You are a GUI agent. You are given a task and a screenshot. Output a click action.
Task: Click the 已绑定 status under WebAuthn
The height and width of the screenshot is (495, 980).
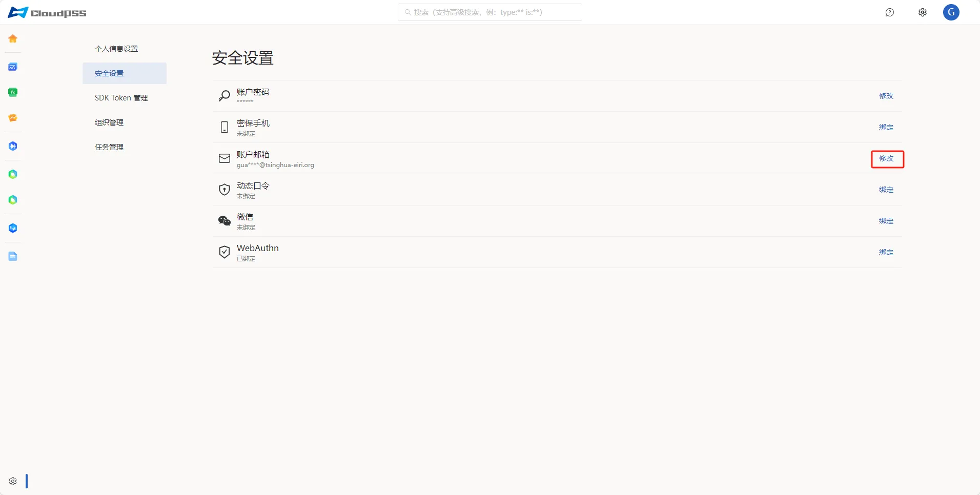[246, 259]
